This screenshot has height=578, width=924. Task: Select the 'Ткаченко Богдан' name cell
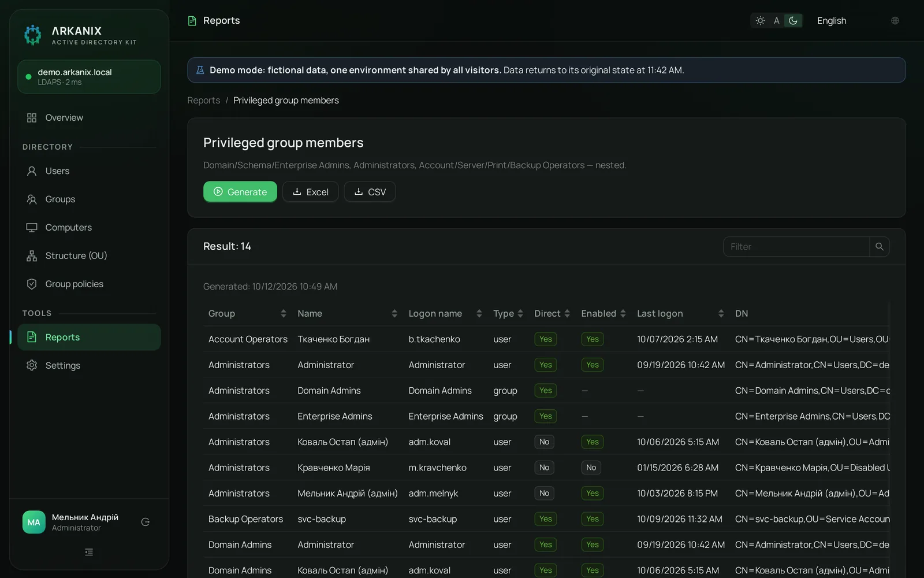334,339
